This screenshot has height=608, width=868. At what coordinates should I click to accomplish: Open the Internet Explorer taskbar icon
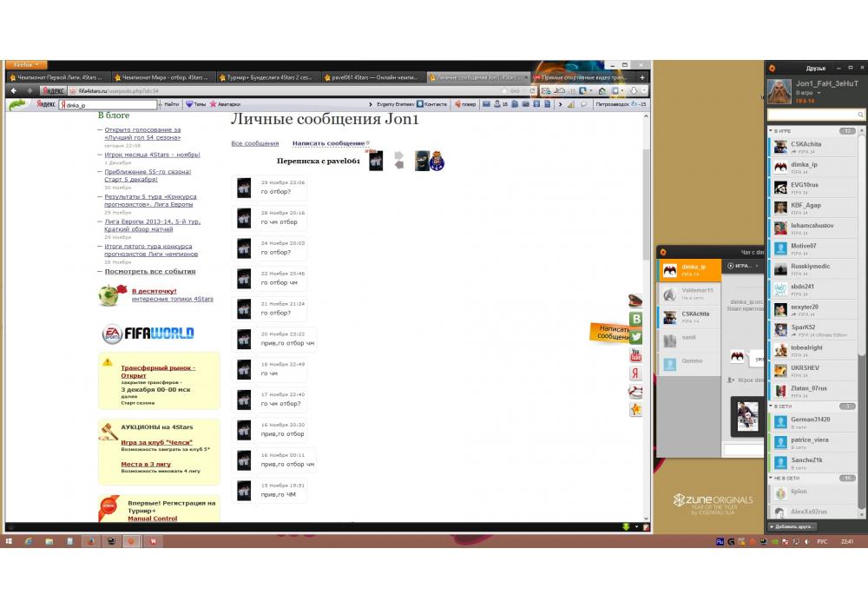click(29, 541)
